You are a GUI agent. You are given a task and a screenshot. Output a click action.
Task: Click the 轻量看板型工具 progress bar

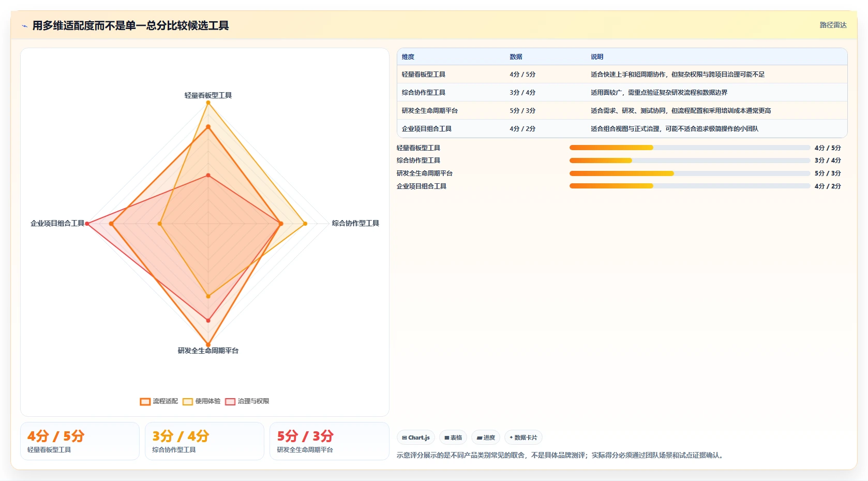click(x=690, y=148)
